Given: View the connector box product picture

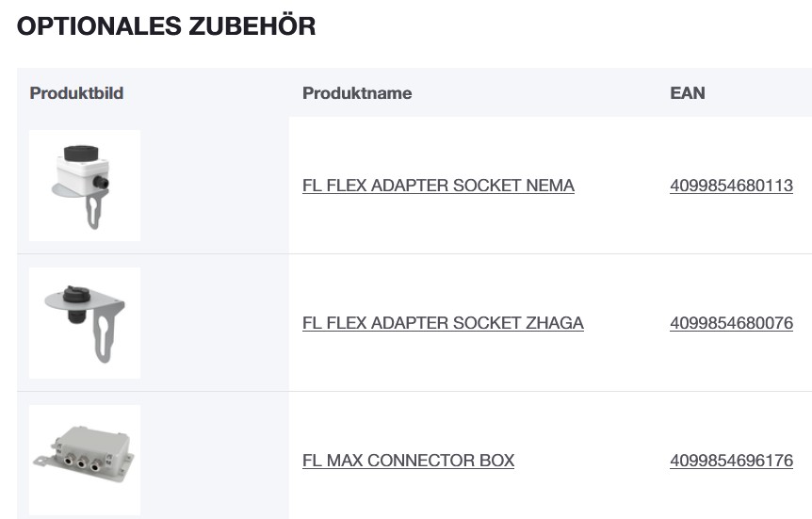Looking at the screenshot, I should pyautogui.click(x=85, y=460).
